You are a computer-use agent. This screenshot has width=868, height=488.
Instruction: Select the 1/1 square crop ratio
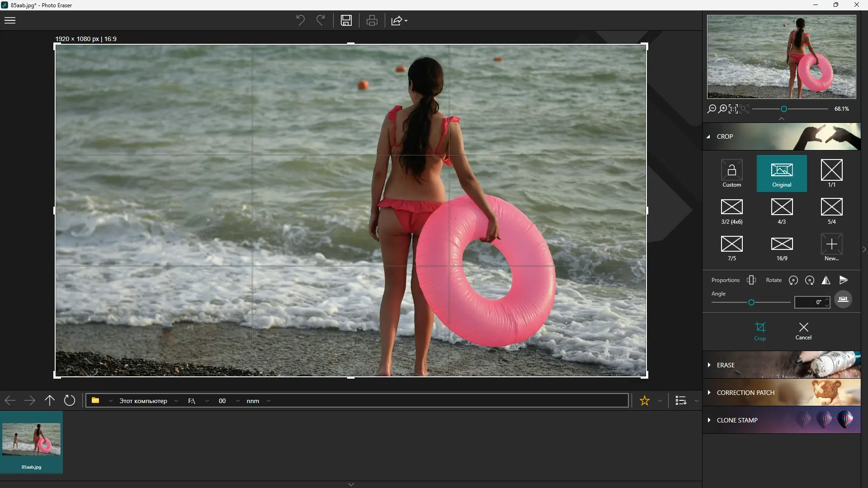coord(831,174)
